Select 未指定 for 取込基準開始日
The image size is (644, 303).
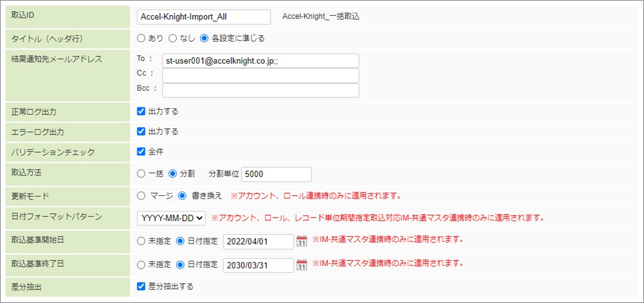coord(141,241)
